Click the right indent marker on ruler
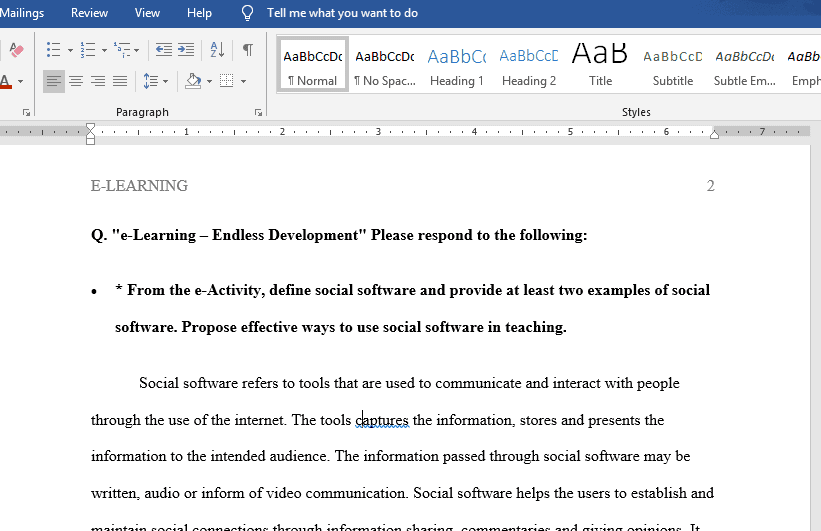Screen dimensions: 821x531 (714, 135)
